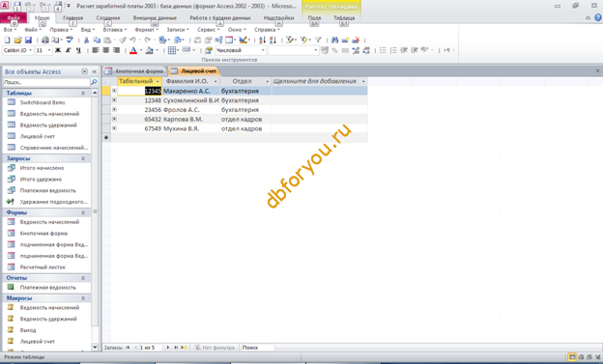
Task: Go to last record button
Action: [x=176, y=348]
